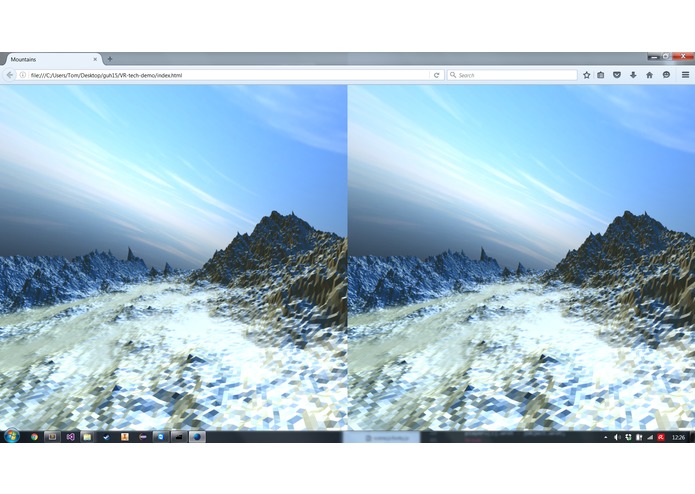Open the Windows Start menu orb

pos(12,436)
